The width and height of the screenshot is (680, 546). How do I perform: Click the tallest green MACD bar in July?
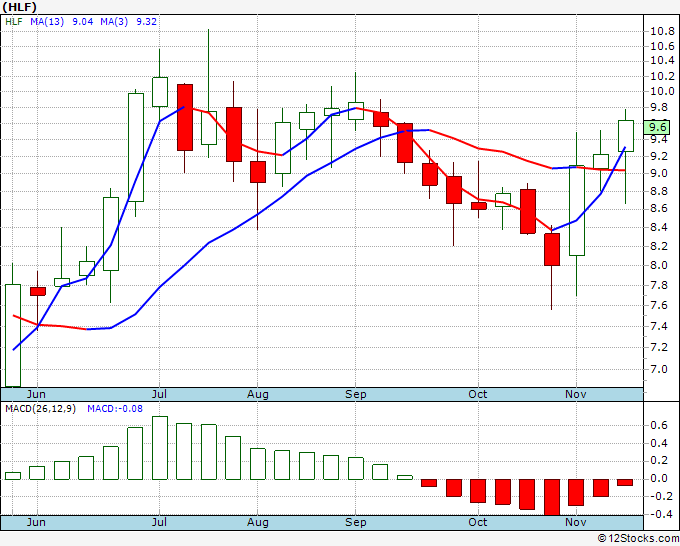(x=160, y=448)
